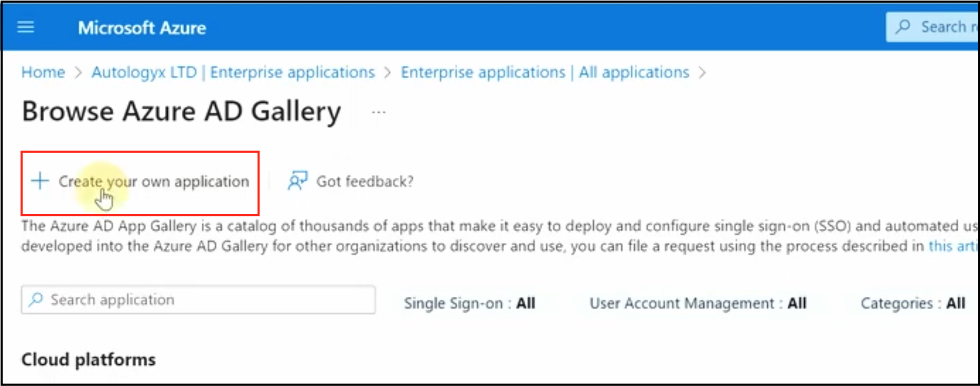The width and height of the screenshot is (980, 386).
Task: Expand the Categories filter
Action: pos(913,303)
